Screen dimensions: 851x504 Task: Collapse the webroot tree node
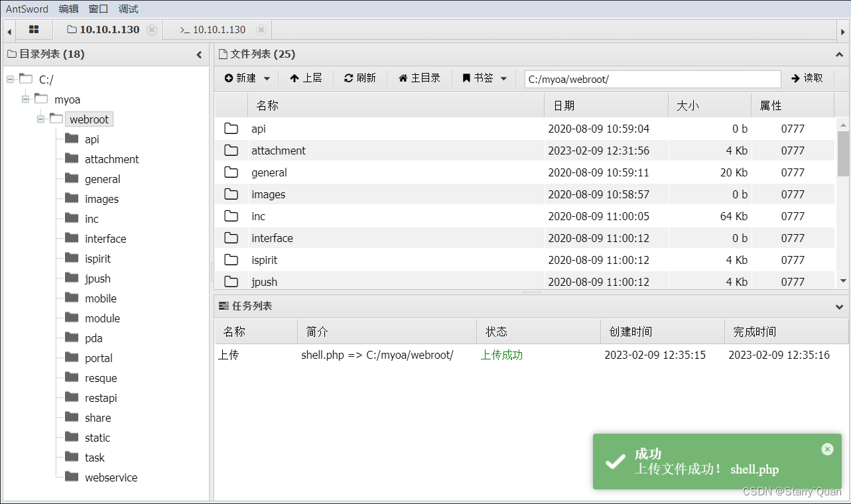pyautogui.click(x=40, y=119)
